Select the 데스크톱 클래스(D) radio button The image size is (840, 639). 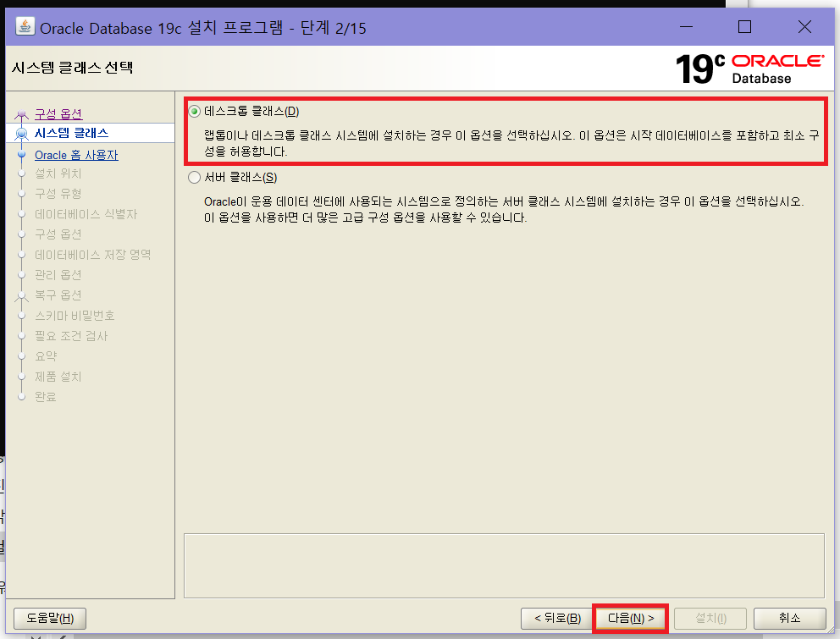click(x=195, y=112)
